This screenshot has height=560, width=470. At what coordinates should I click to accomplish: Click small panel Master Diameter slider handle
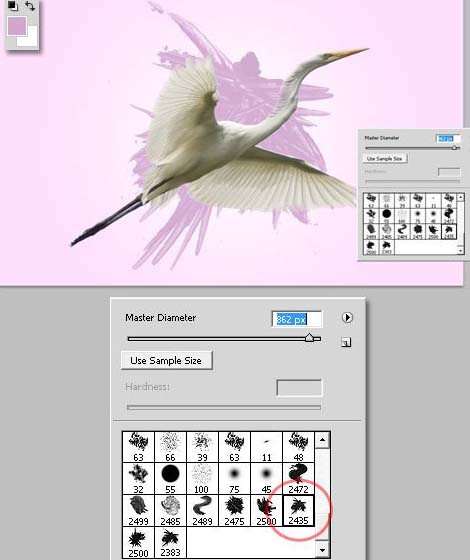454,148
